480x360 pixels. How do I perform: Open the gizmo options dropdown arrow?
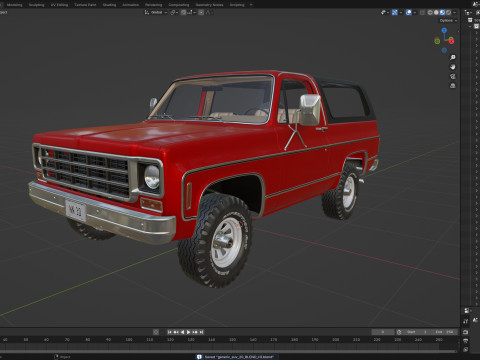(x=401, y=12)
